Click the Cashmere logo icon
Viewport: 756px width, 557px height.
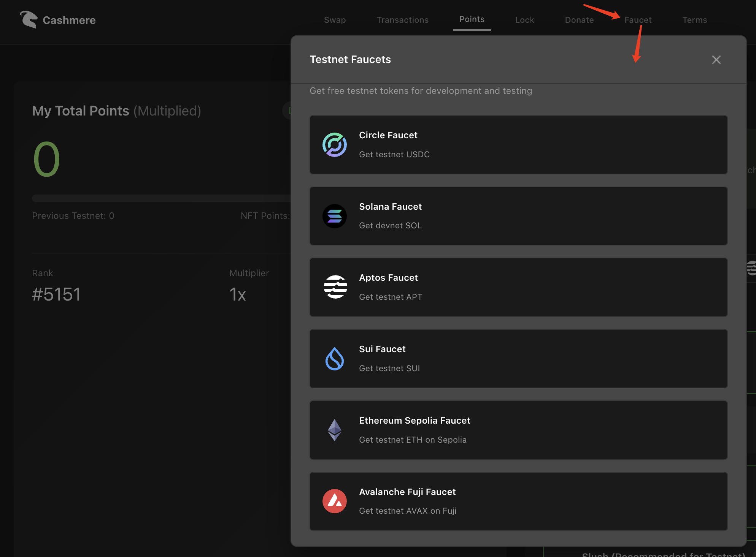coord(29,19)
